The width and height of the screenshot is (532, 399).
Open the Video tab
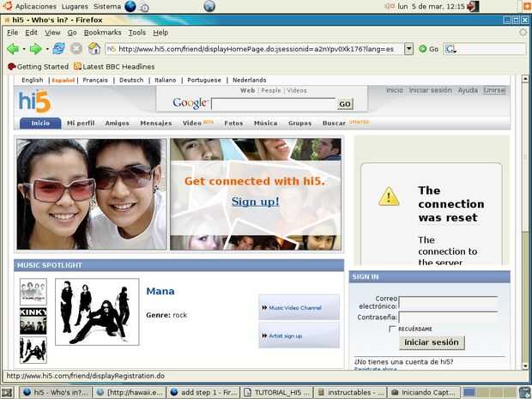pos(192,124)
